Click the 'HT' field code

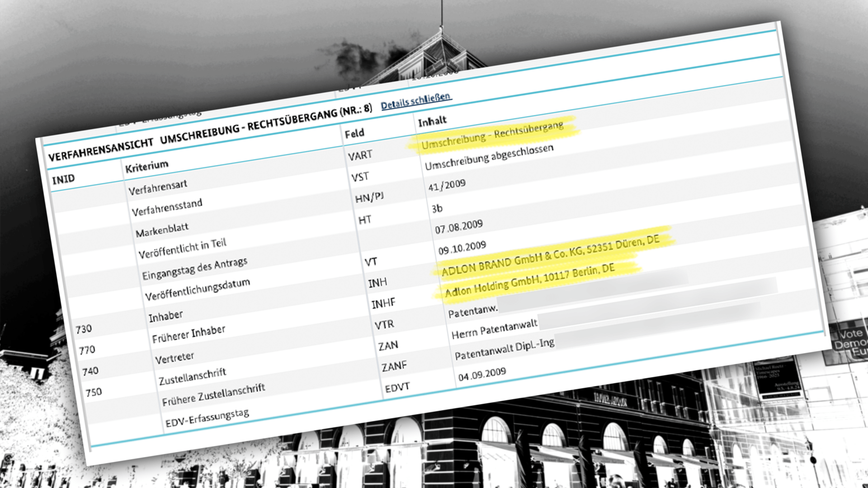tap(364, 220)
